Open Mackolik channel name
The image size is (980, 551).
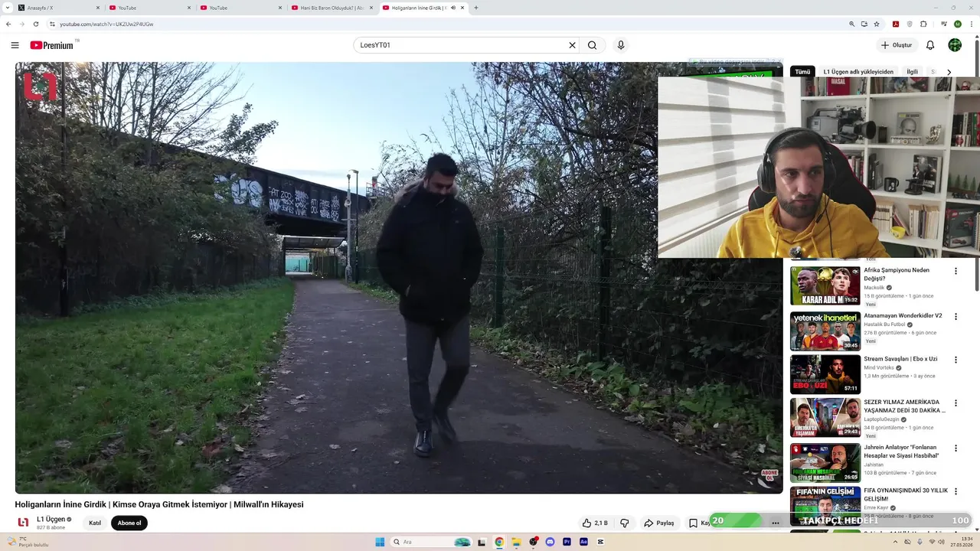click(x=874, y=288)
